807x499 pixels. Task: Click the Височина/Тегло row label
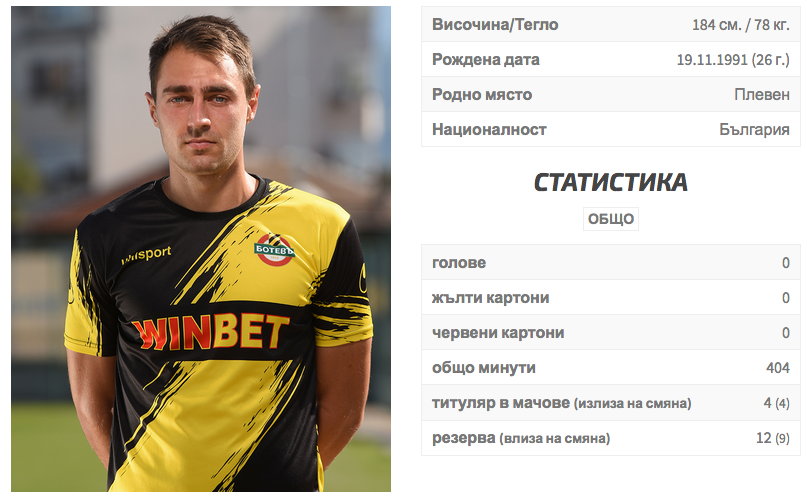pos(495,25)
